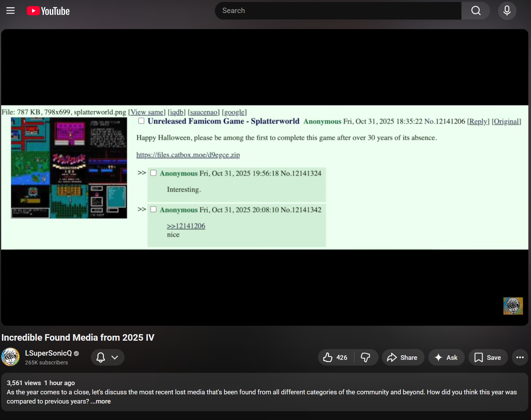Click "1 hour ago" upload time
This screenshot has height=420, width=531.
click(x=59, y=383)
